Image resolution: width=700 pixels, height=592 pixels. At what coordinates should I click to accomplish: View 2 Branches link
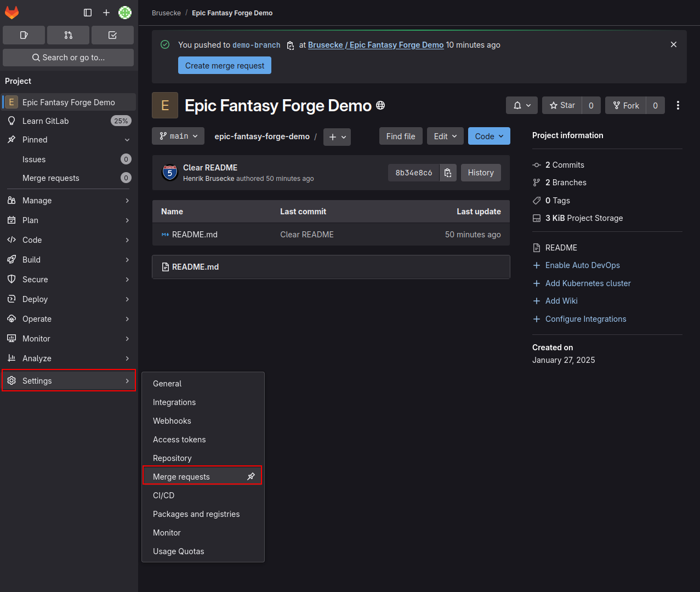[x=566, y=183]
